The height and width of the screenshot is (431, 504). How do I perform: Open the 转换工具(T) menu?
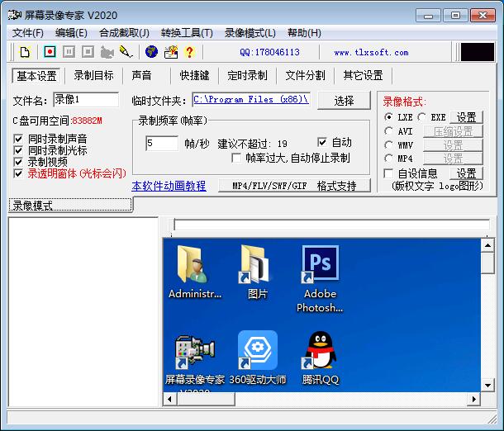point(187,33)
